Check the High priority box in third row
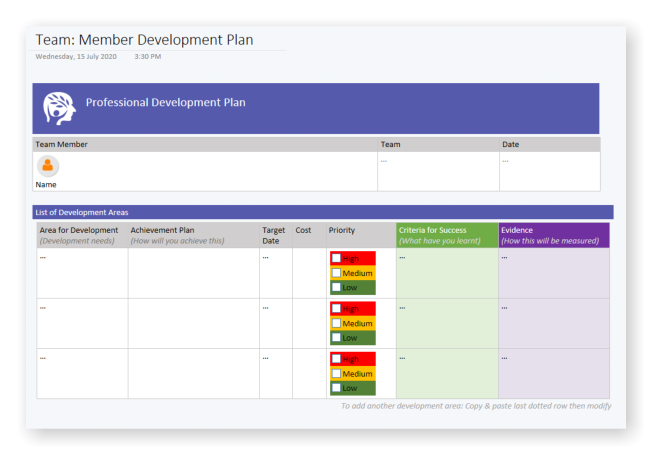 tap(336, 359)
